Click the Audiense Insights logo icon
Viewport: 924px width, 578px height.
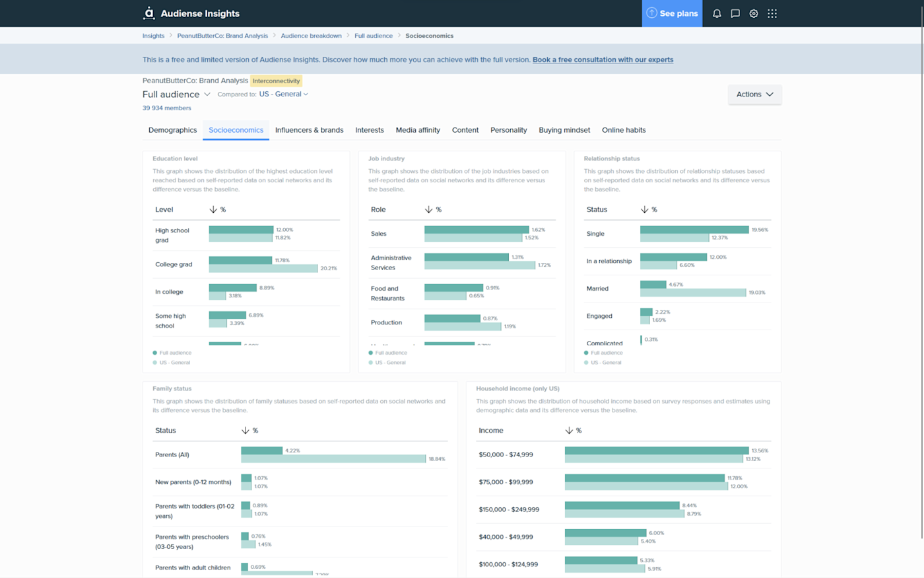pyautogui.click(x=149, y=13)
